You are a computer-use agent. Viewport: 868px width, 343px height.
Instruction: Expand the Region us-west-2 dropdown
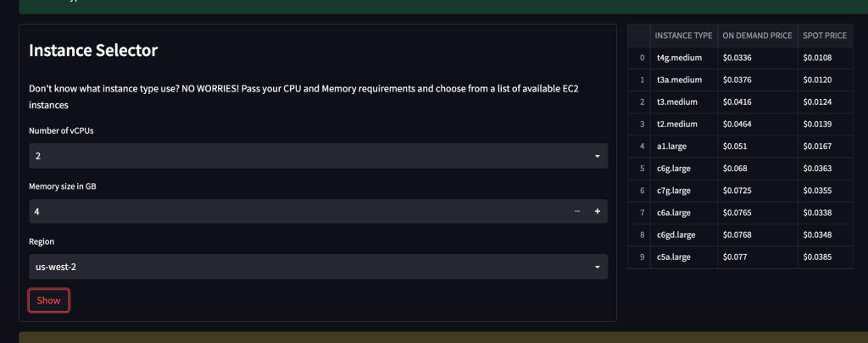pyautogui.click(x=318, y=267)
